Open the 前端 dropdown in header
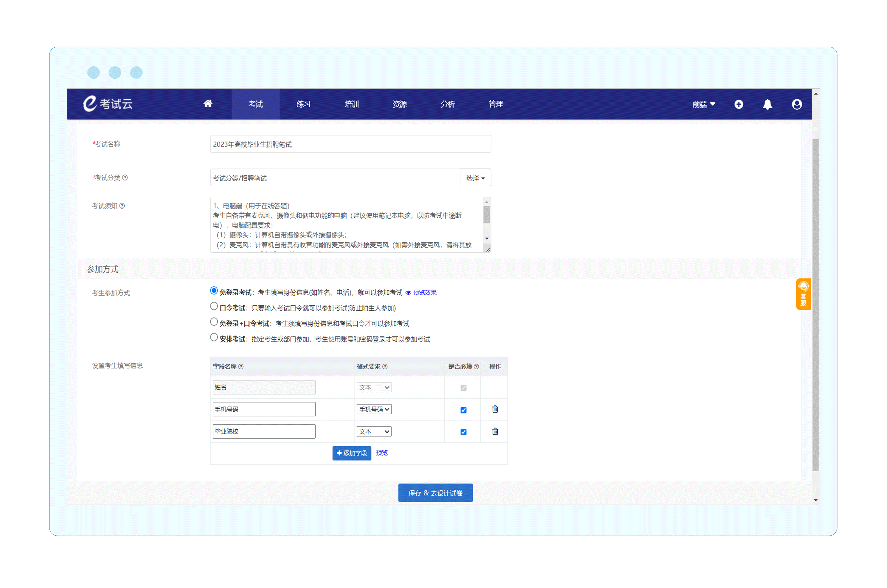The image size is (887, 588). click(703, 104)
